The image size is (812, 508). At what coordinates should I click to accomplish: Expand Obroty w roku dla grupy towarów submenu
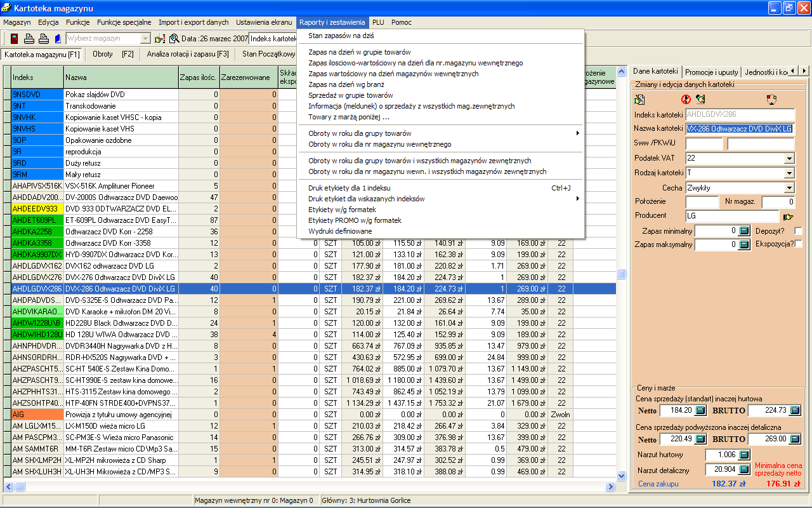click(441, 133)
